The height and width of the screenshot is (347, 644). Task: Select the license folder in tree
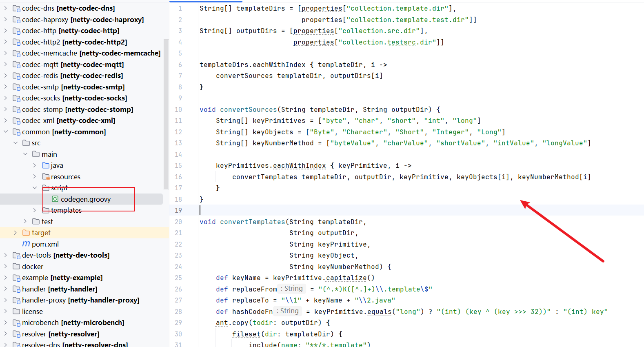32,311
